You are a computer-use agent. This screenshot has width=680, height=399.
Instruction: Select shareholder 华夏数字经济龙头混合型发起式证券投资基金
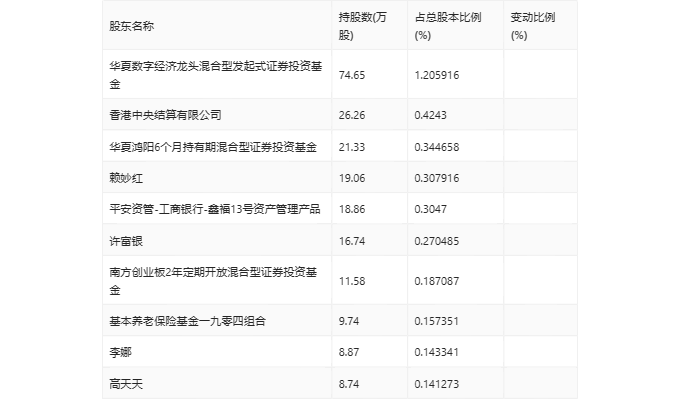216,75
